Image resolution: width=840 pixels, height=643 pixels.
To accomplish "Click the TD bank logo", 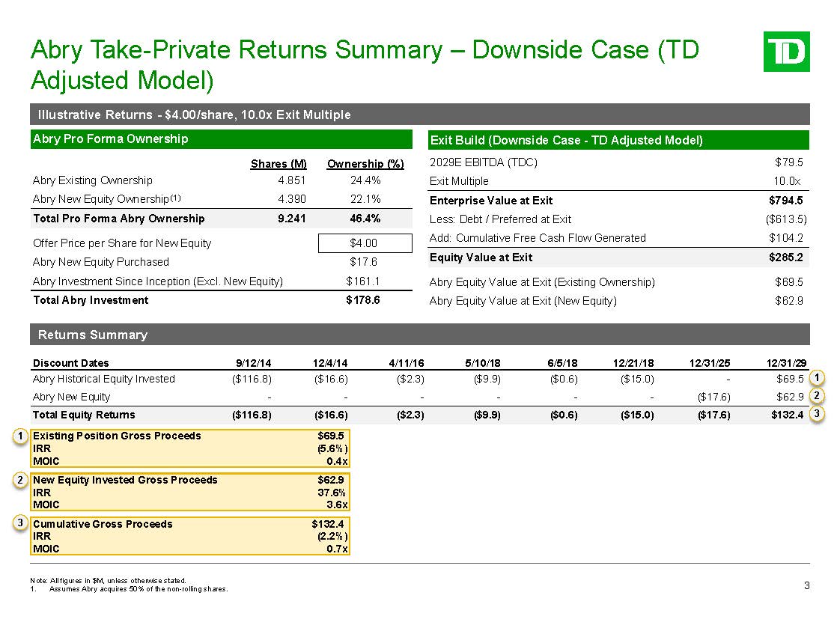I will coord(786,52).
